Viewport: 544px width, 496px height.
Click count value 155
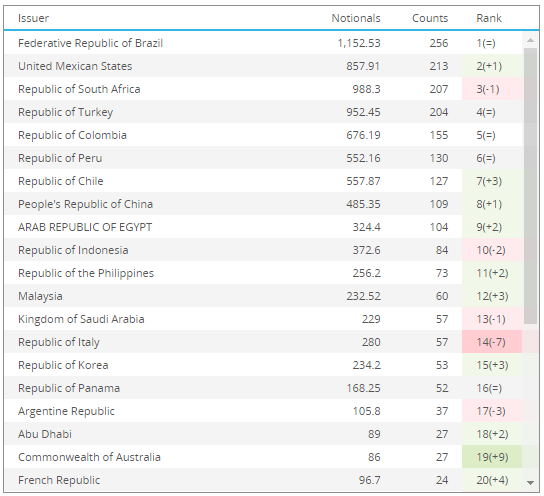coord(439,135)
